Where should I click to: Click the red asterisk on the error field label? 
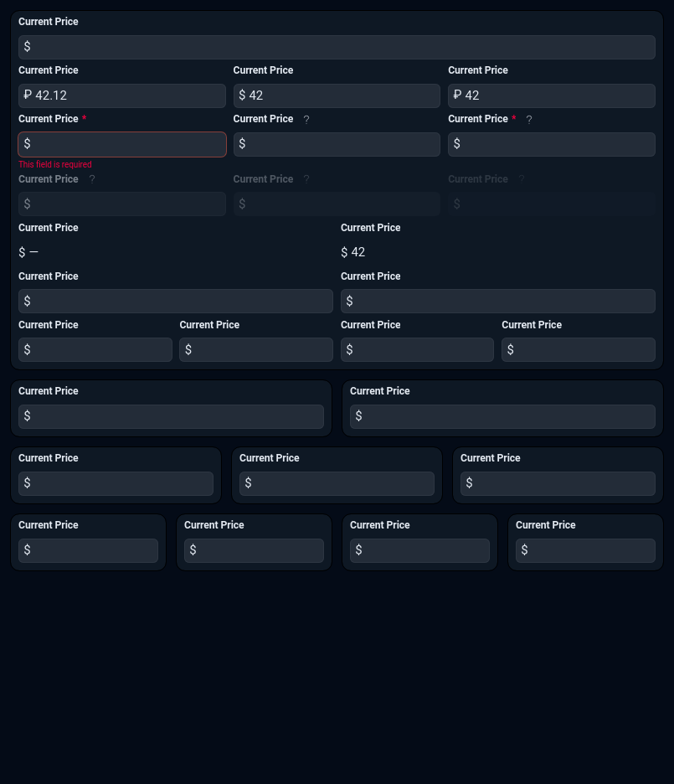[84, 120]
